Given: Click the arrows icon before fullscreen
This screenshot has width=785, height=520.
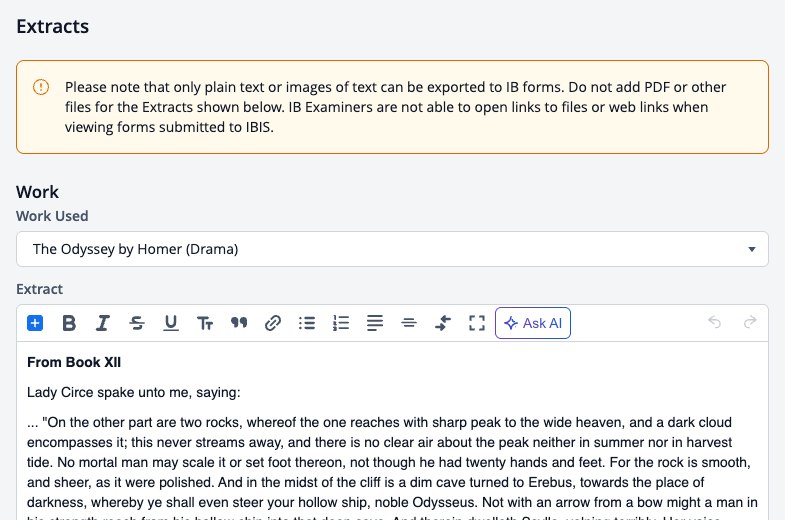Looking at the screenshot, I should pyautogui.click(x=443, y=323).
